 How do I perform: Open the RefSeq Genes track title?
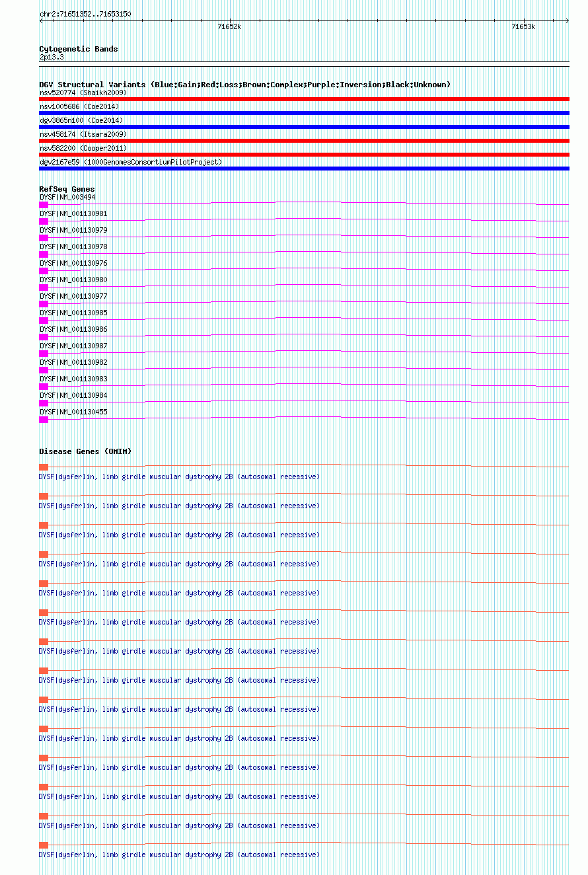click(x=67, y=189)
